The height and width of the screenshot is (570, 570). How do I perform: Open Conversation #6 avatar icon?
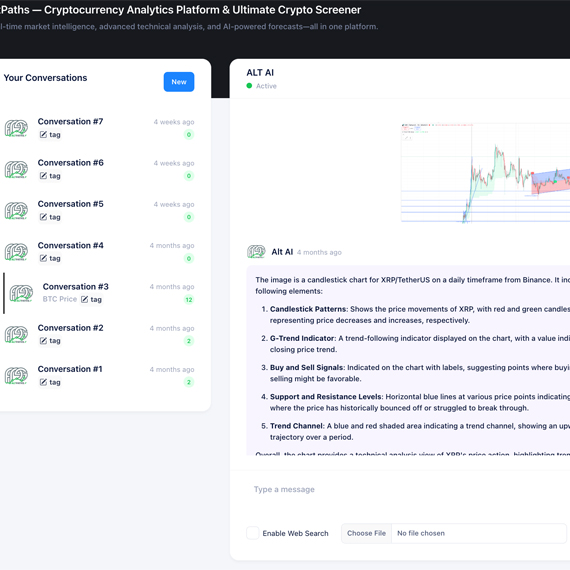click(16, 169)
